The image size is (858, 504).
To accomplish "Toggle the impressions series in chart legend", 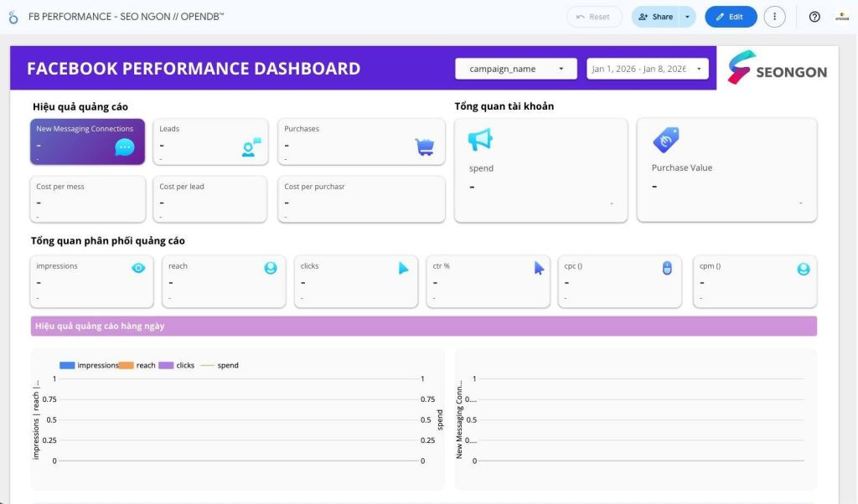I will [x=89, y=365].
